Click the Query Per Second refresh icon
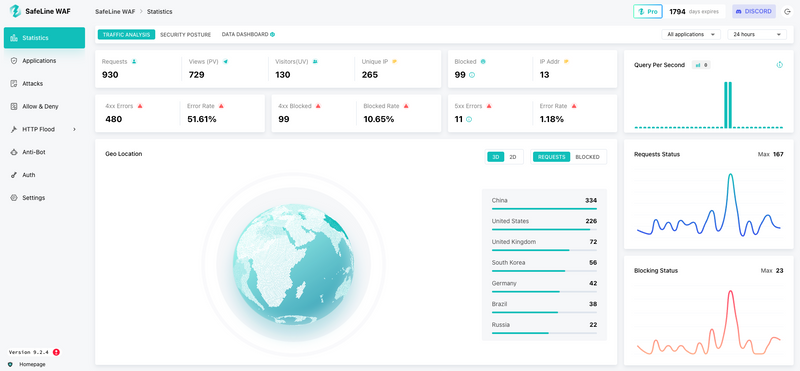The image size is (800, 371). tap(780, 65)
